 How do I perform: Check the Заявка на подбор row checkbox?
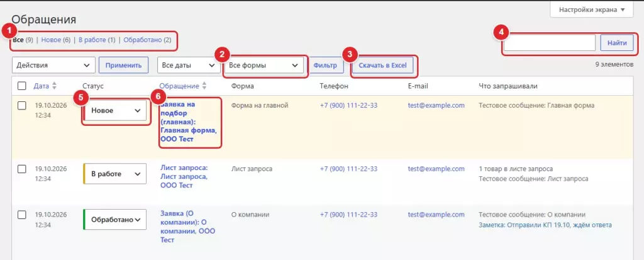(x=22, y=106)
